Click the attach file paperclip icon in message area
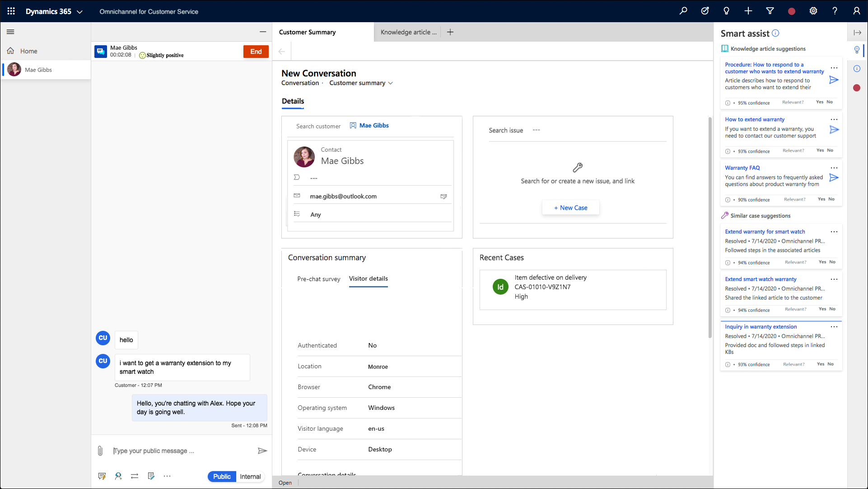The width and height of the screenshot is (868, 489). tap(101, 450)
